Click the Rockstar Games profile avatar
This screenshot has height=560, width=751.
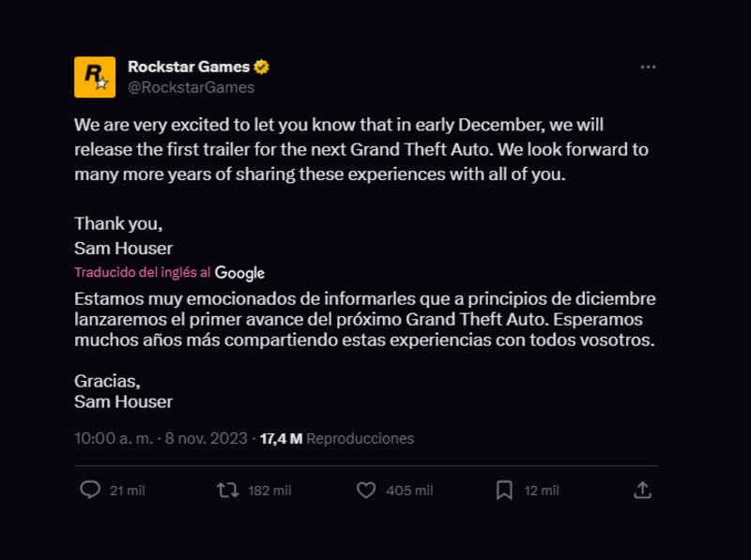pos(94,77)
